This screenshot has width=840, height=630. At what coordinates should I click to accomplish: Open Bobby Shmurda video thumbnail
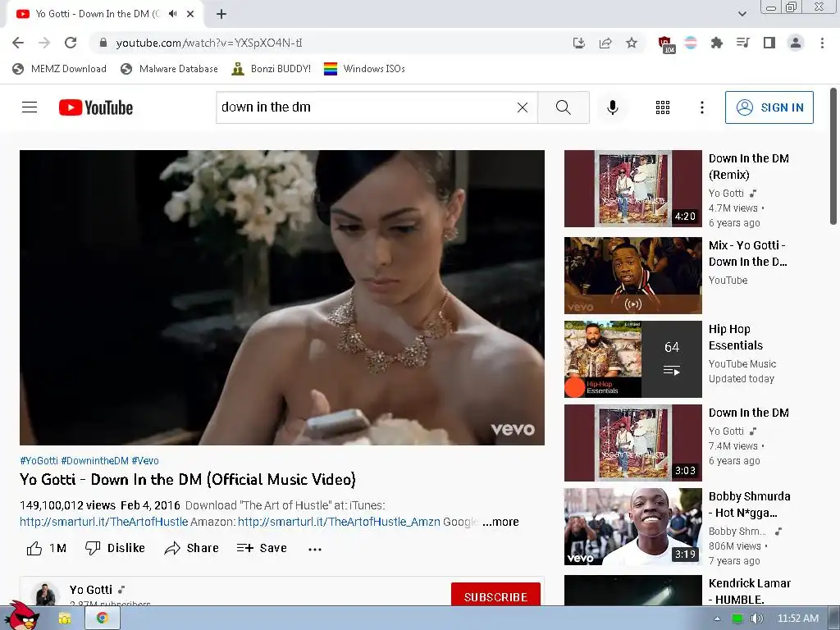[x=632, y=527]
